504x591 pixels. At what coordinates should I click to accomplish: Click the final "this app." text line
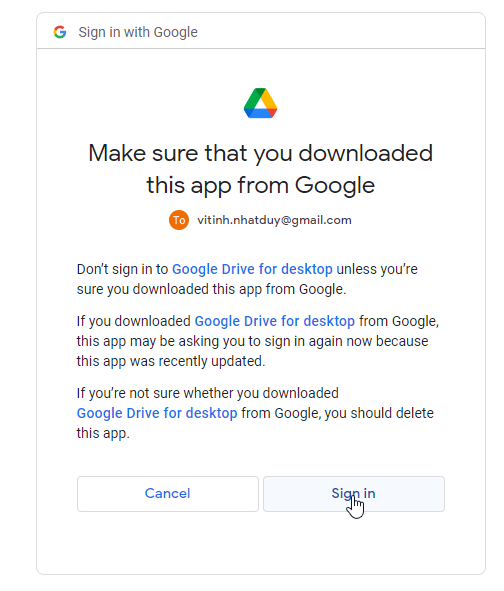tap(103, 433)
